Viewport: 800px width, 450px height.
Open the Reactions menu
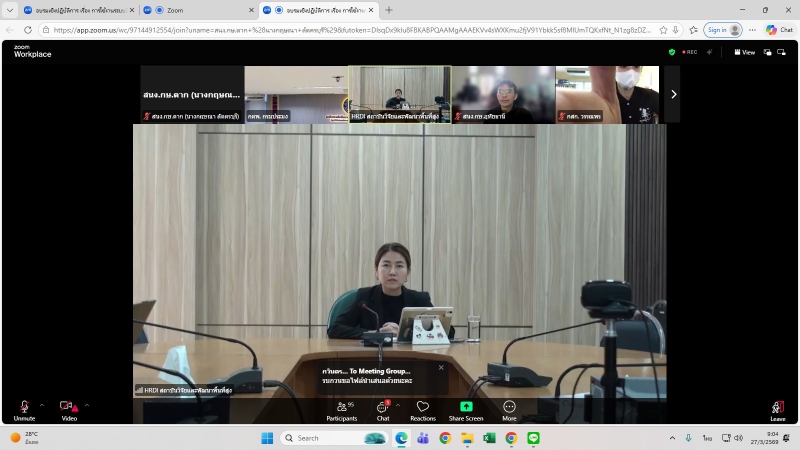[x=422, y=408]
